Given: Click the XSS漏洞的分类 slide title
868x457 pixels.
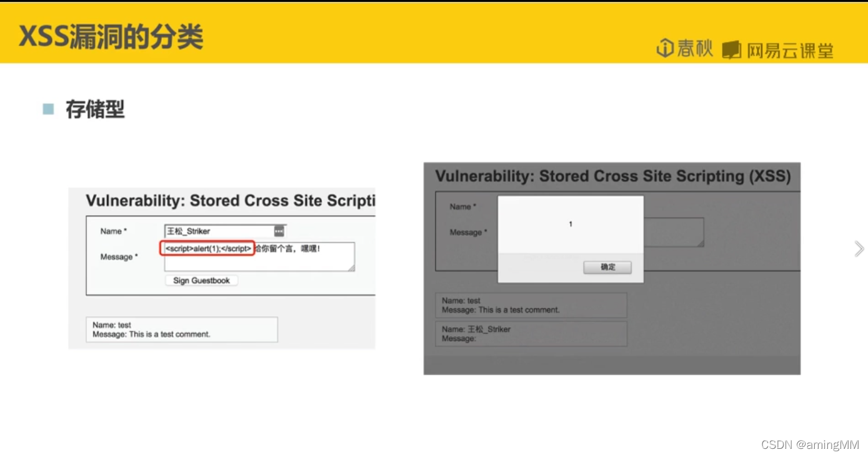Looking at the screenshot, I should tap(111, 37).
